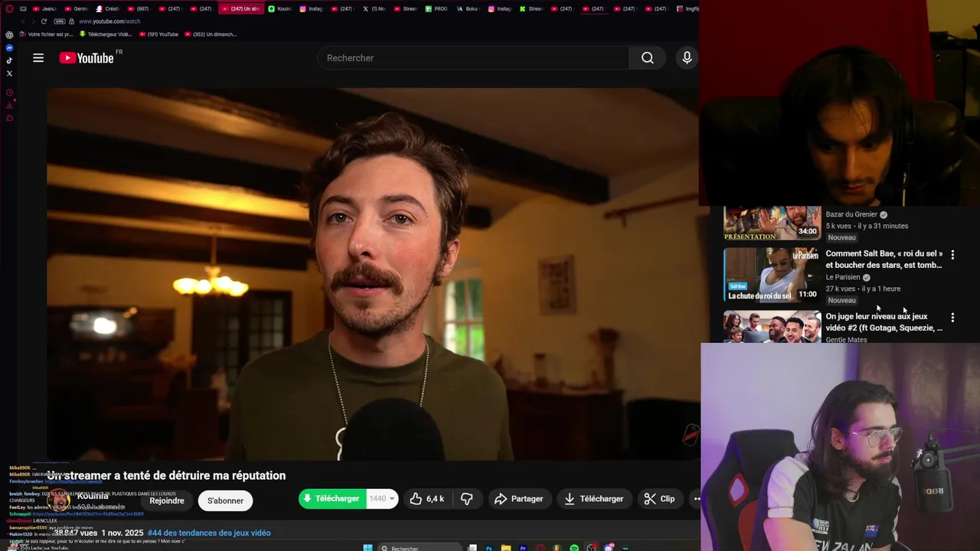Open 'On juge leur niveau aux jeux' thumbnail
This screenshot has width=980, height=551.
coord(773,326)
